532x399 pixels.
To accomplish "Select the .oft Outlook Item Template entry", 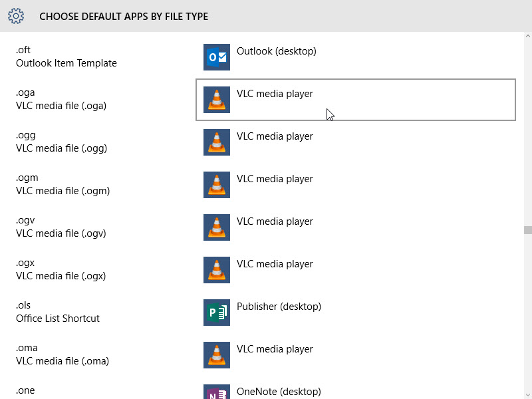I will click(66, 57).
